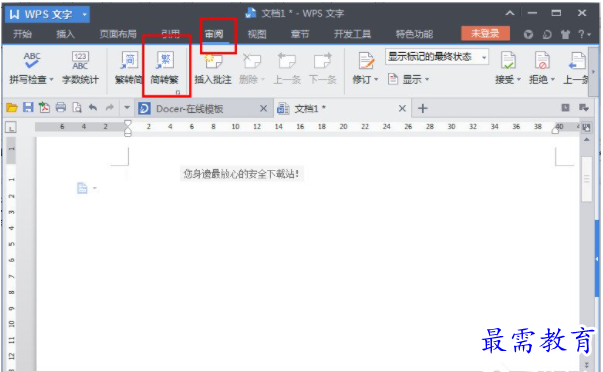The height and width of the screenshot is (372, 603).
Task: Click the paste options icon in document
Action: (x=82, y=188)
